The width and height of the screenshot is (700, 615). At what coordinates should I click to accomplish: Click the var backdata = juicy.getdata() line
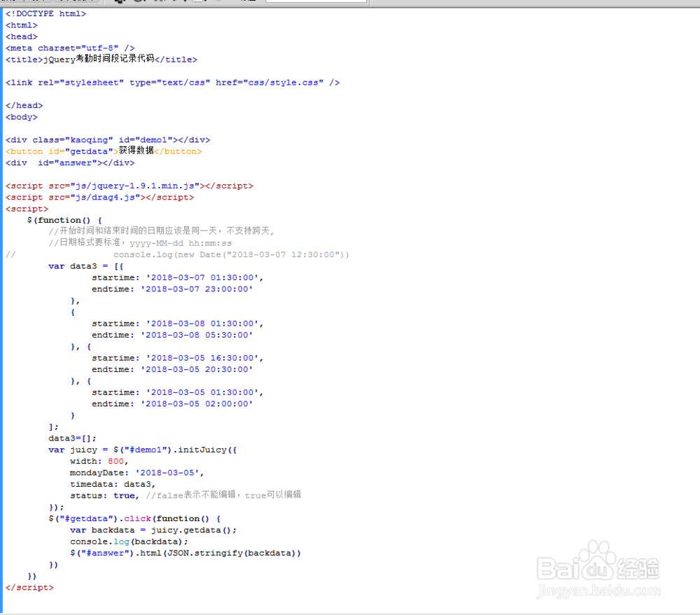point(153,530)
